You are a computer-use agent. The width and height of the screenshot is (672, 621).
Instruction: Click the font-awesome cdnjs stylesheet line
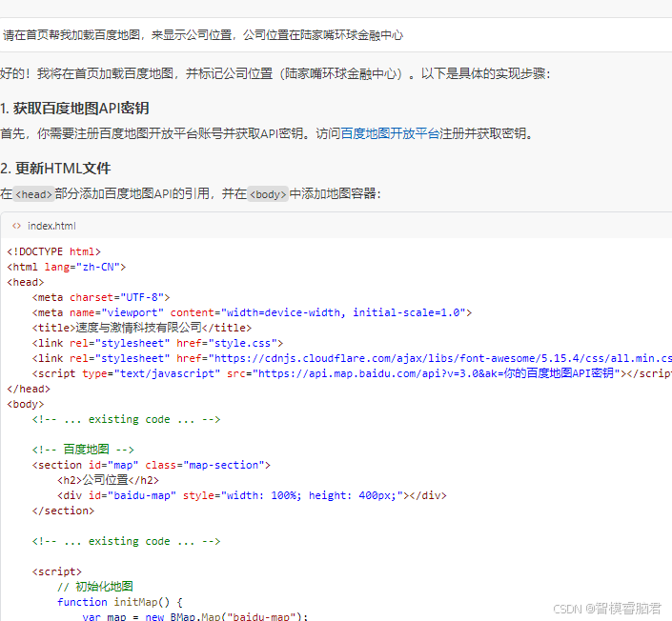(x=352, y=358)
